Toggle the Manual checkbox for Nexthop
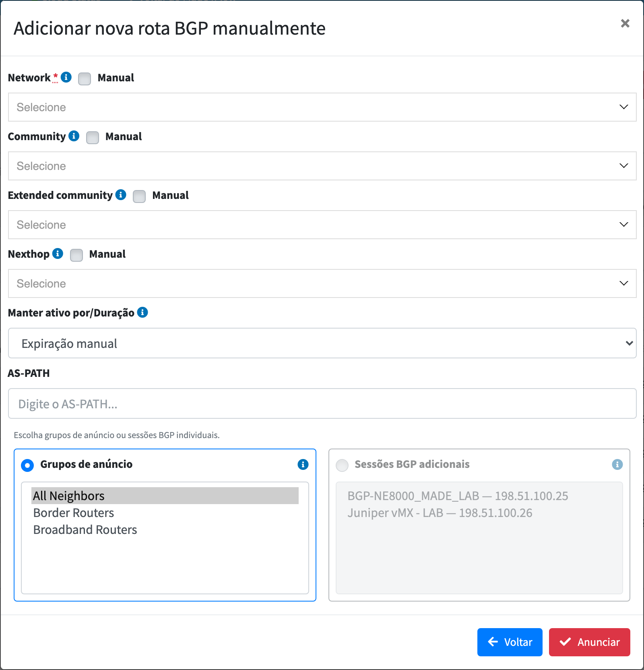Viewport: 644px width, 670px height. (x=76, y=255)
